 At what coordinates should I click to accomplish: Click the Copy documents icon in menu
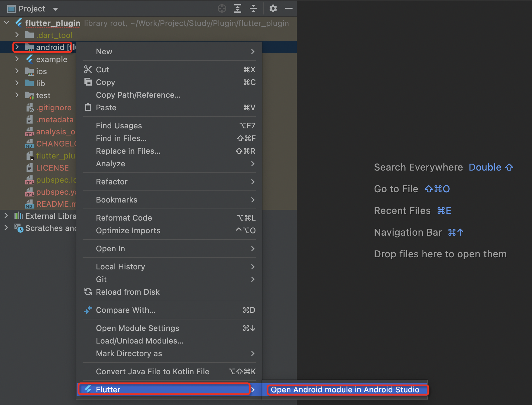pos(88,82)
